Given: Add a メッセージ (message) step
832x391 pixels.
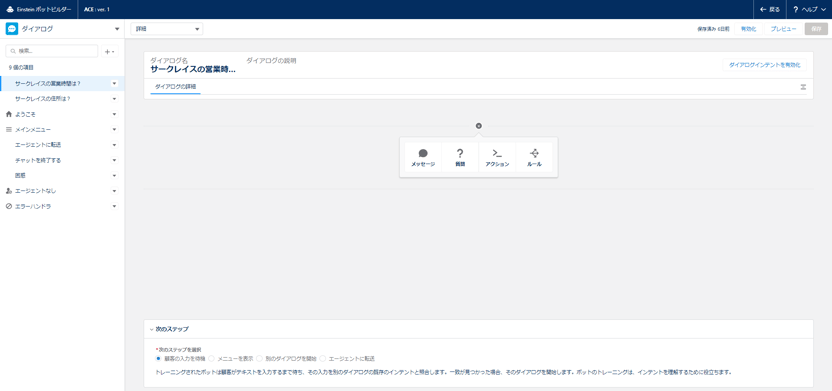Looking at the screenshot, I should (x=423, y=158).
